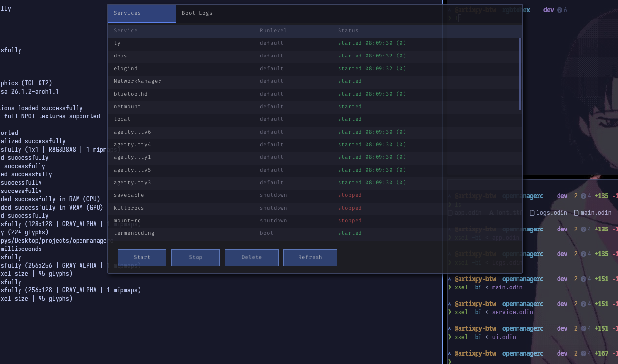Click 'aded successfully in RAM (CPU)' log line
The height and width of the screenshot is (364, 618).
[50, 199]
